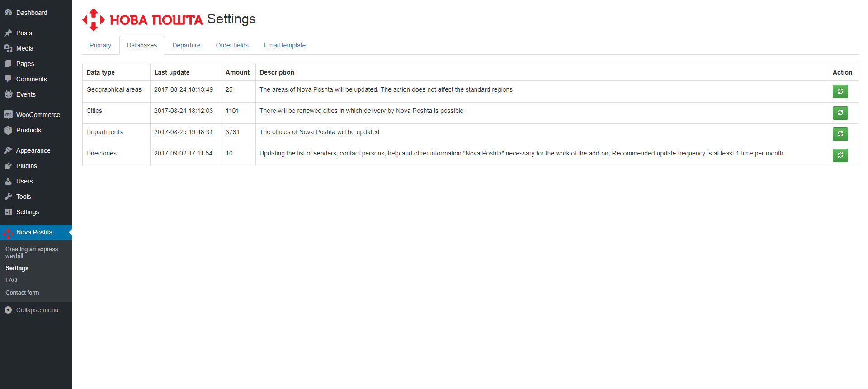Click the Collapse menu arrow icon

[8, 310]
